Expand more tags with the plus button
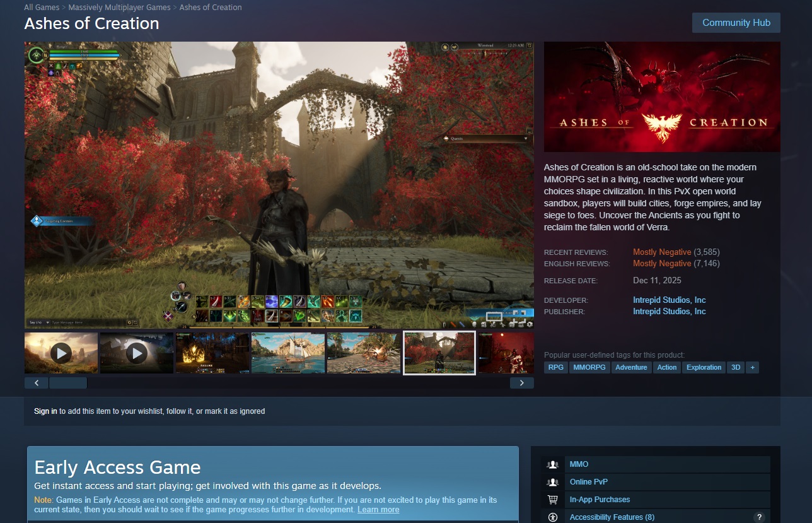Image resolution: width=812 pixels, height=523 pixels. [752, 367]
